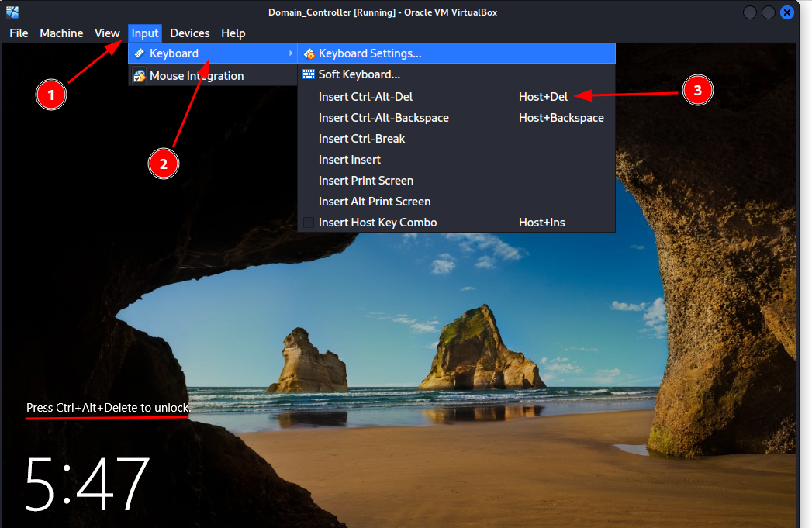Select Insert Ctrl-Break
This screenshot has height=528, width=812.
coord(457,139)
